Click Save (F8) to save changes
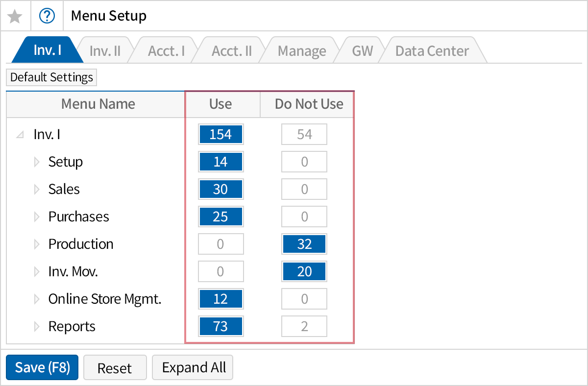This screenshot has width=588, height=386. coord(42,367)
